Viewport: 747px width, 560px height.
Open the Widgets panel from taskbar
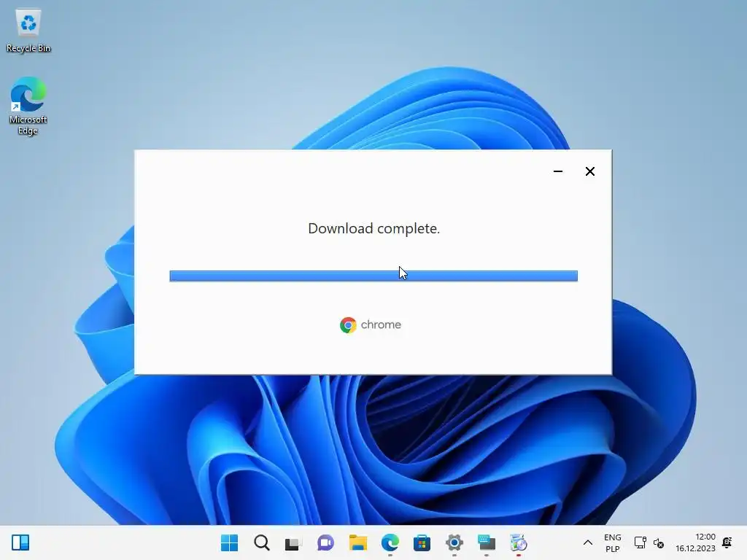(x=20, y=542)
